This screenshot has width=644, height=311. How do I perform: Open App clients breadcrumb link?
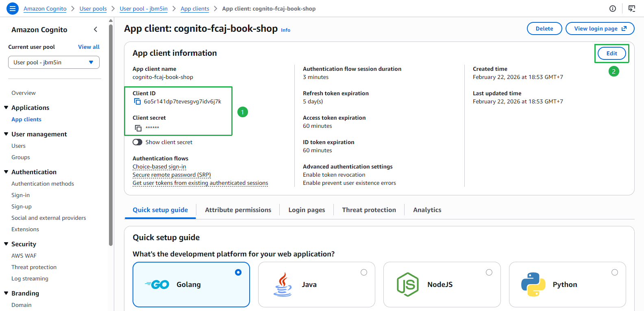pyautogui.click(x=195, y=9)
